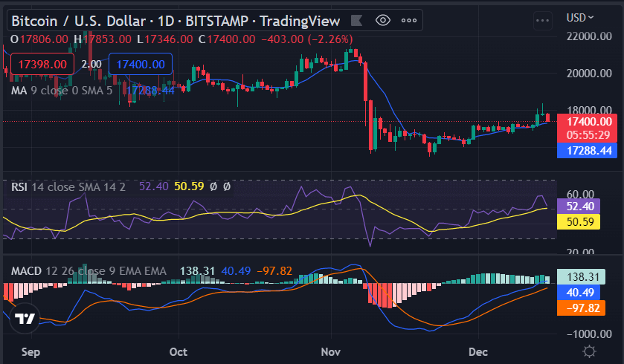Viewport: 624px width, 364px height.
Task: Open the price scale three-dot options button
Action: click(542, 20)
